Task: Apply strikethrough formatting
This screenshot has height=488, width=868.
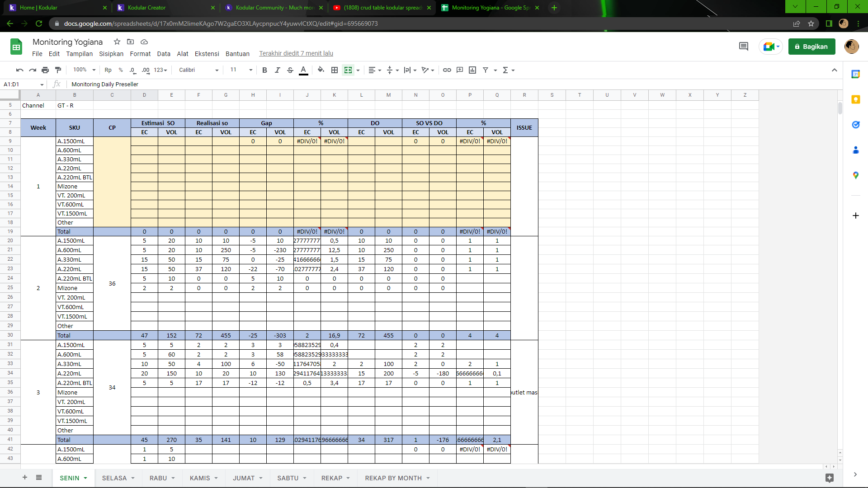Action: [x=291, y=70]
